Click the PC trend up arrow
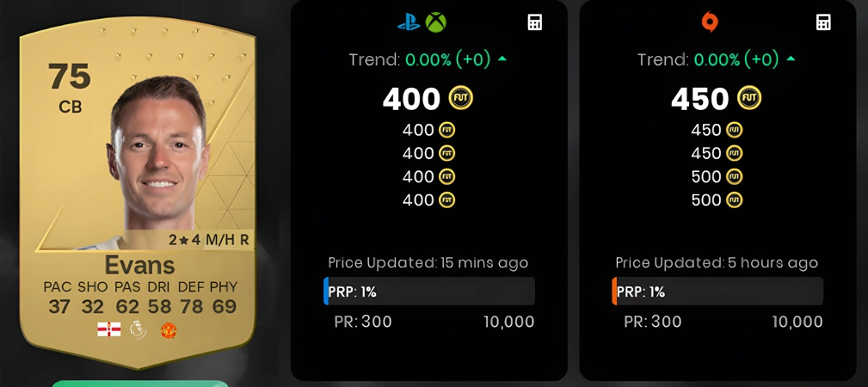 pyautogui.click(x=790, y=58)
